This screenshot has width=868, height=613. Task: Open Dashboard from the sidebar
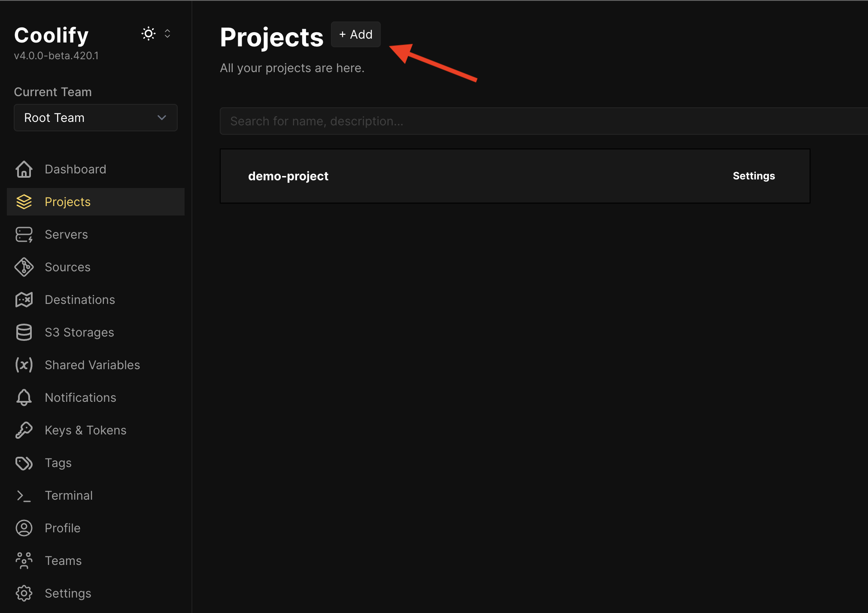(x=96, y=169)
